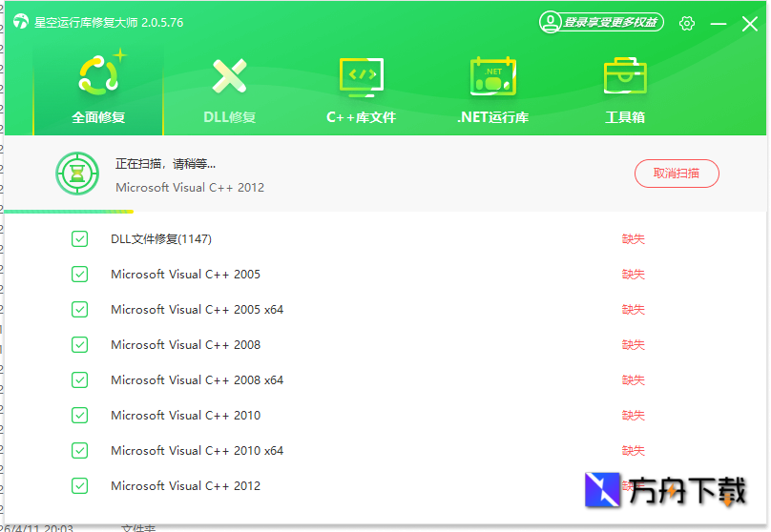Deselect Microsoft Visual C++ 2012 checkbox
Screen dimensions: 771x532
point(80,486)
